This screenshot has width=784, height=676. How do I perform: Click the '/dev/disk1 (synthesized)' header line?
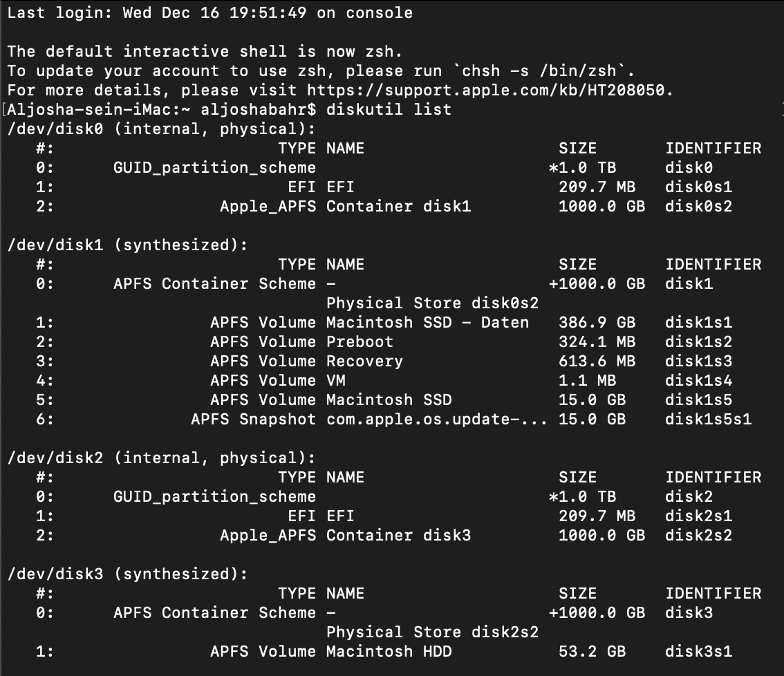[127, 245]
